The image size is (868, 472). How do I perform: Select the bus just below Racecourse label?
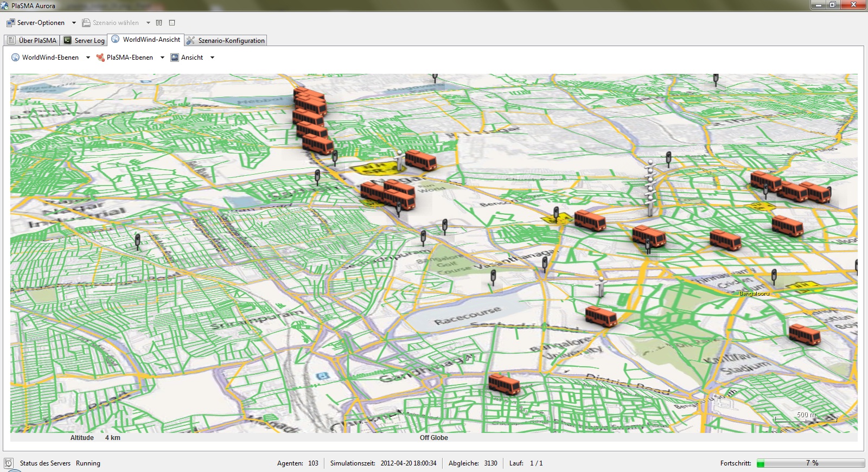pos(601,316)
